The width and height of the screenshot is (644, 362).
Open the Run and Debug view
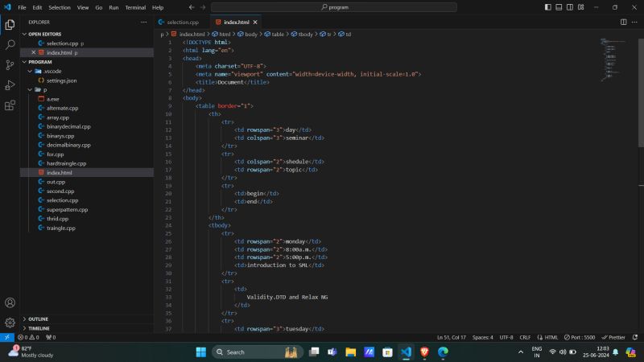click(x=10, y=85)
